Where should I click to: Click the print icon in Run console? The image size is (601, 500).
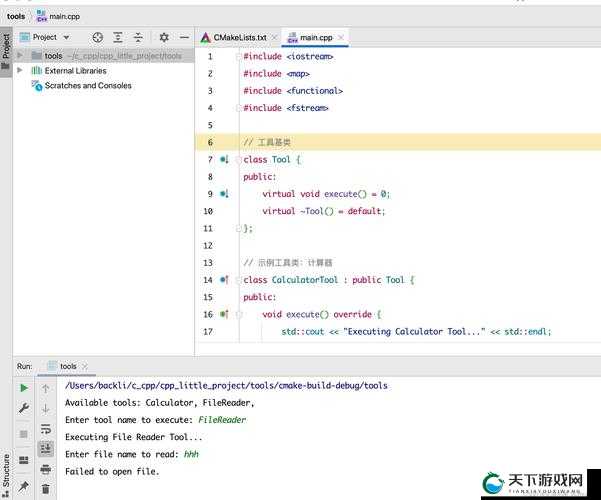(x=46, y=469)
